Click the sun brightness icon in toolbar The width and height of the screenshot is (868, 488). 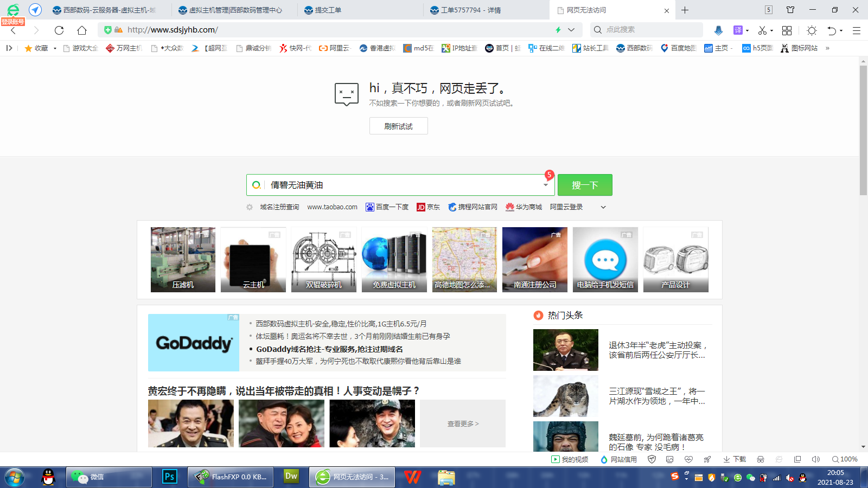tap(812, 30)
